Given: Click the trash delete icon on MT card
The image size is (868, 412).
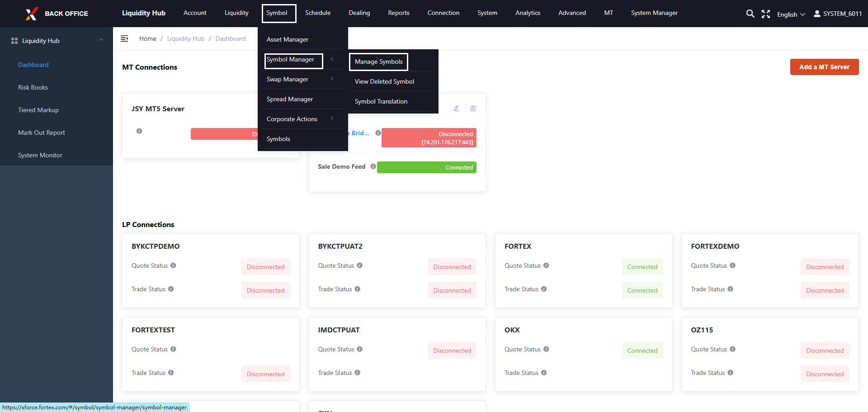Looking at the screenshot, I should (x=473, y=109).
